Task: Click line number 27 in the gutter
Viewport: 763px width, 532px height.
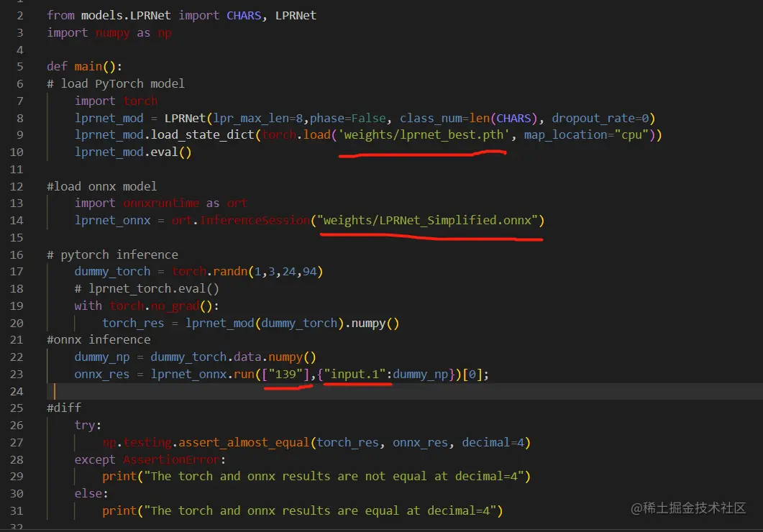Action: point(17,443)
